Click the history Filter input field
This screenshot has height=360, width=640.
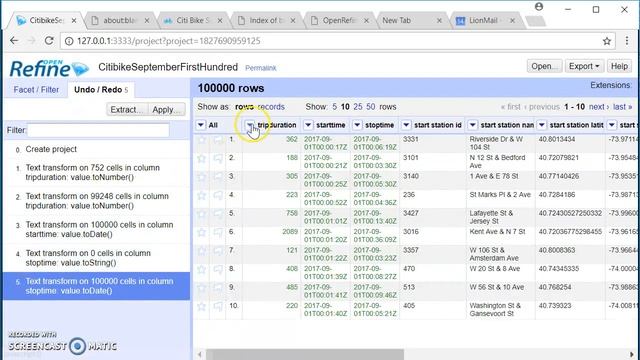pyautogui.click(x=98, y=130)
